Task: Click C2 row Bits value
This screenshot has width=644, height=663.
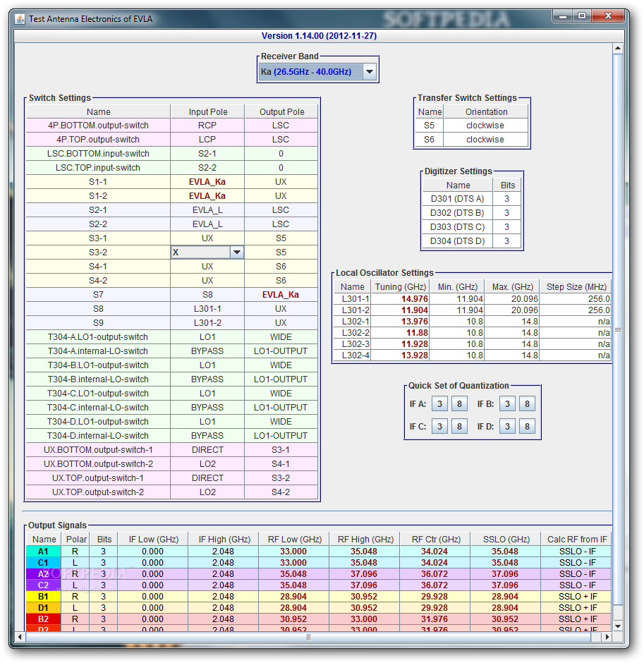Action: 103,585
